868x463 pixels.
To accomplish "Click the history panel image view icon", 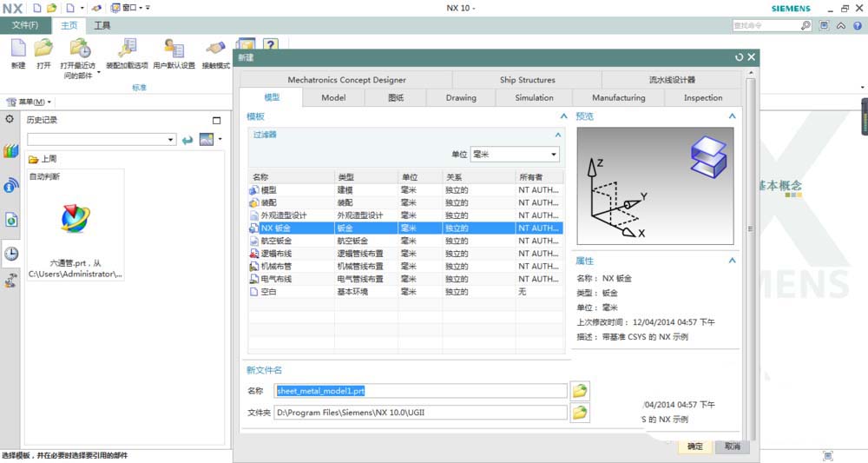I will (207, 140).
